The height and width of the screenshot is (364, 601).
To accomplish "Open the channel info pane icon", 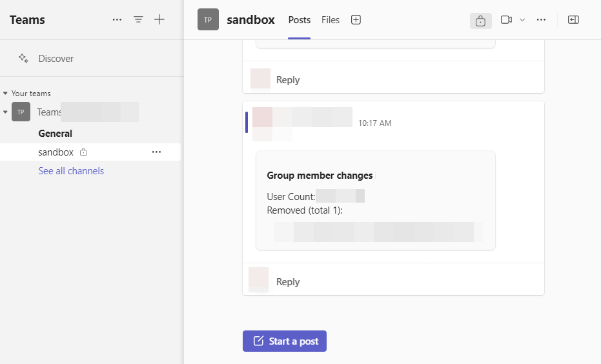I will 573,19.
